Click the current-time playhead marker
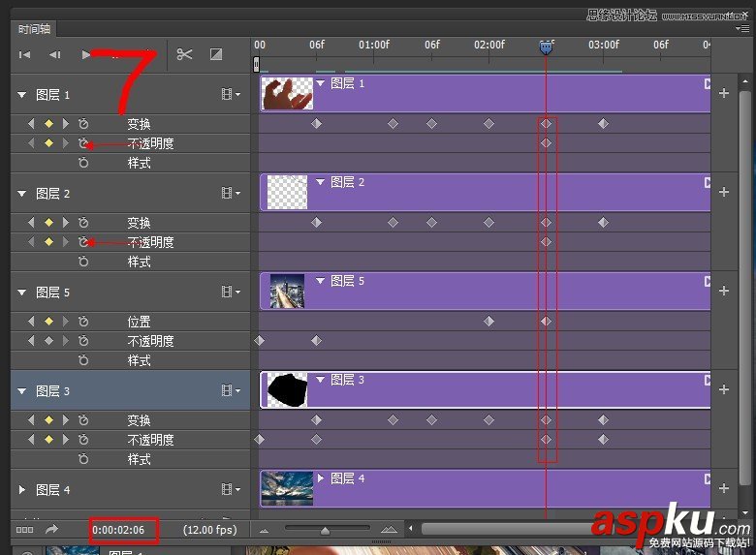Viewport: 756px width, 555px height. click(546, 47)
